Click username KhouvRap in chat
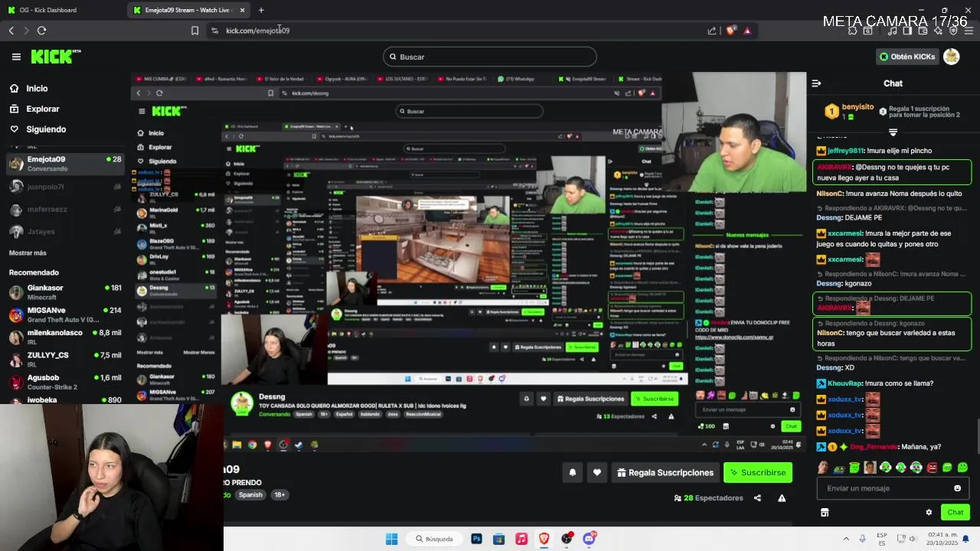 click(845, 383)
